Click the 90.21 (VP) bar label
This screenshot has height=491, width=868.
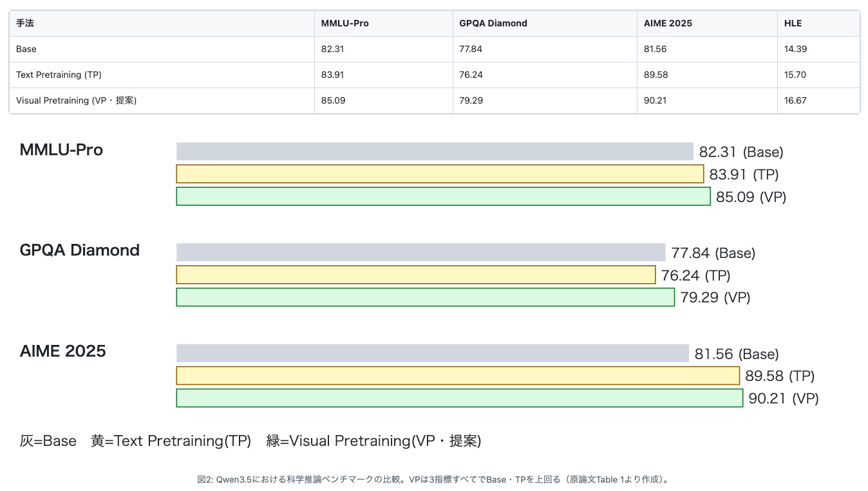(x=783, y=398)
